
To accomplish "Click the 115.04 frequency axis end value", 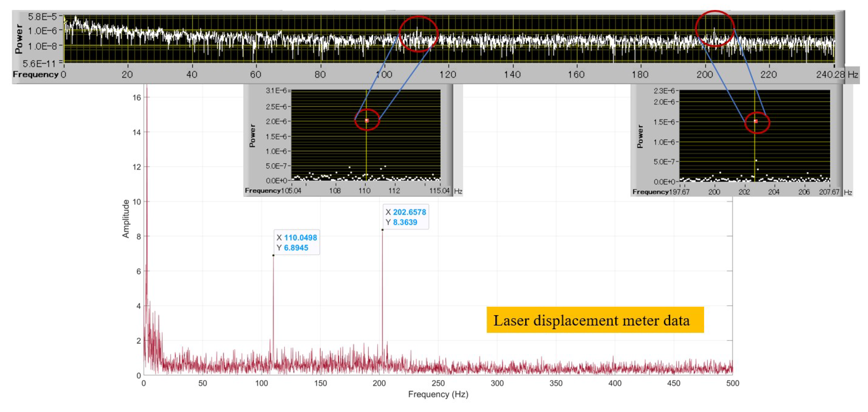I will 439,191.
